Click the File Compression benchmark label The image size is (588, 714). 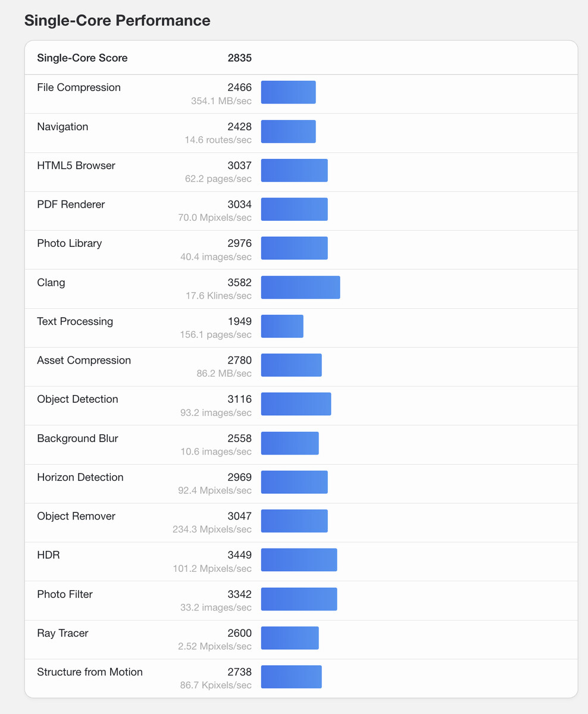point(79,87)
